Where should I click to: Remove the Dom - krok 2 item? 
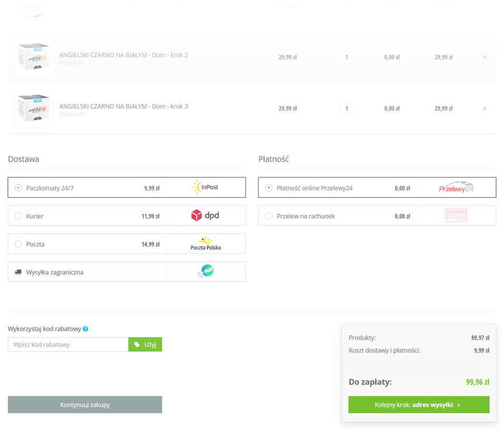485,57
